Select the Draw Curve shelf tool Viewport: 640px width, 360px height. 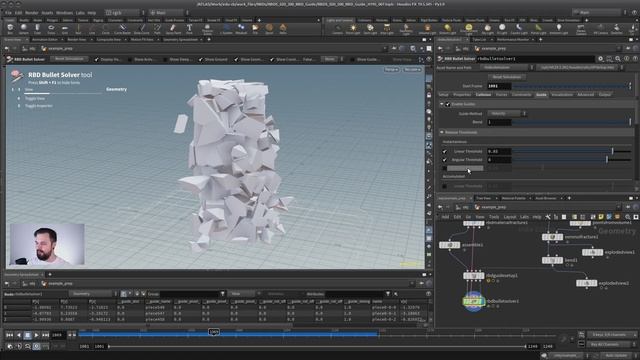click(142, 29)
